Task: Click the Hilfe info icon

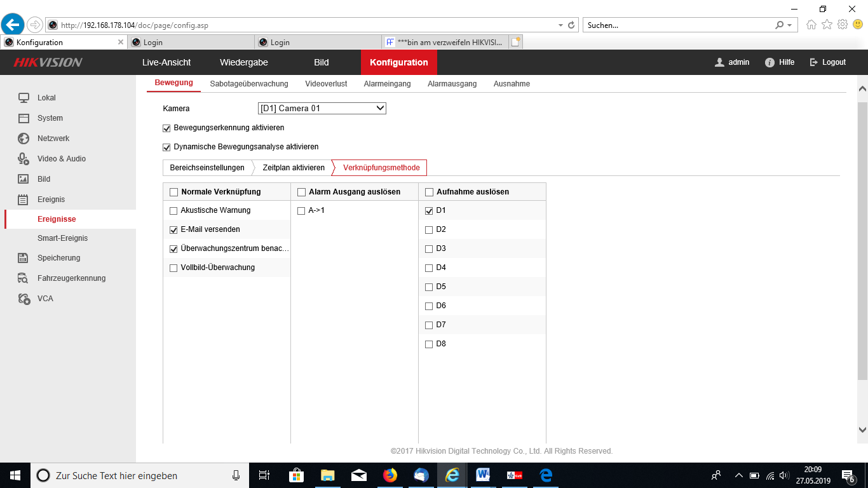Action: pyautogui.click(x=770, y=62)
